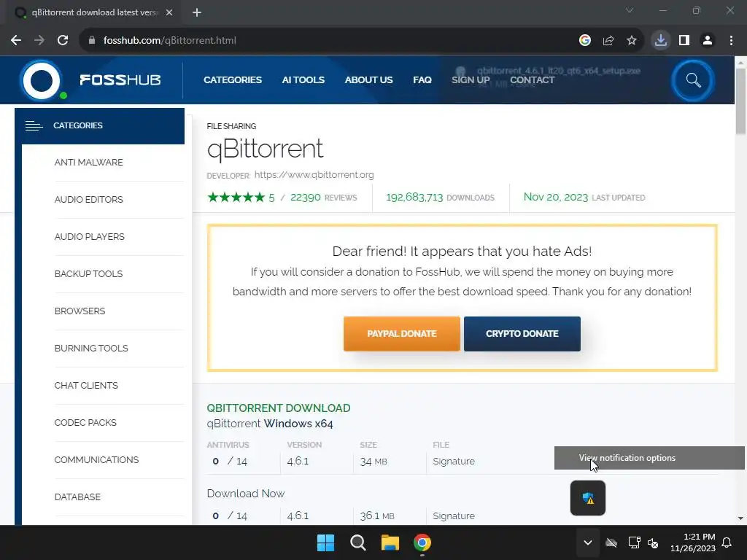Open clock showing 1:21 PM

coord(693,542)
